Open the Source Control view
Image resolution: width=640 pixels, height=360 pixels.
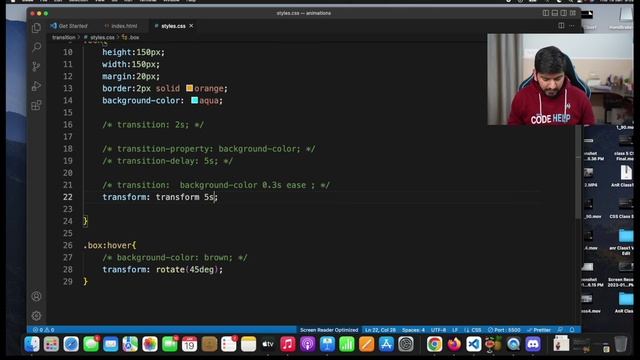point(36,67)
